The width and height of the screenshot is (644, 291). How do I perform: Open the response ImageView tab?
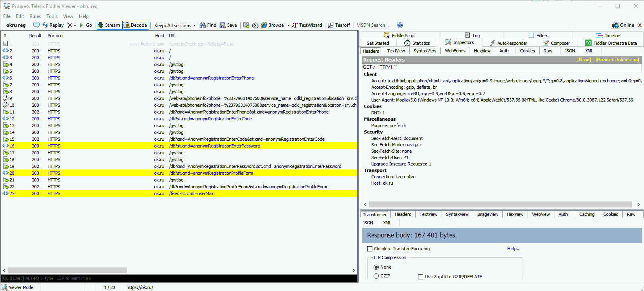coord(488,214)
